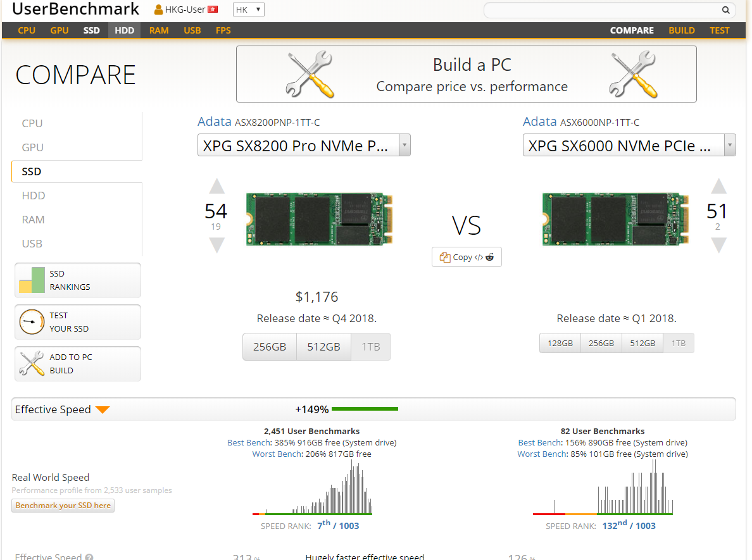Click the search magnifier icon
752x560 pixels.
pos(725,10)
